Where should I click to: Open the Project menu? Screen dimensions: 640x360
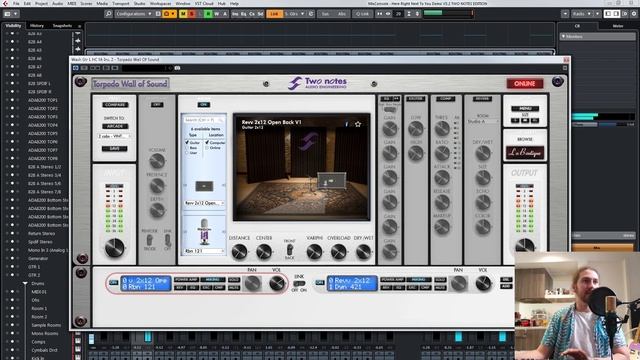point(41,3)
